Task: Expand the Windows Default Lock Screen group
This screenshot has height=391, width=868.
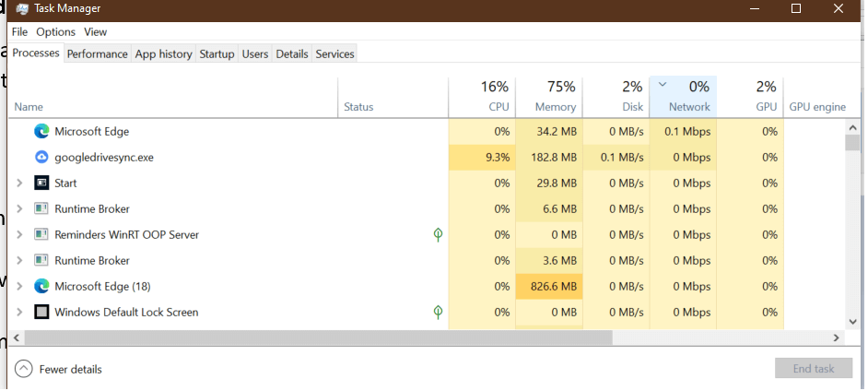Action: click(19, 313)
